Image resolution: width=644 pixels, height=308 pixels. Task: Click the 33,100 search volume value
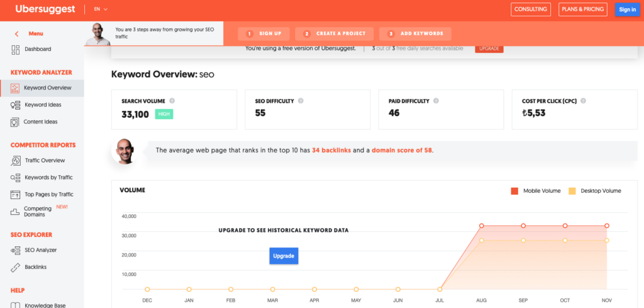(135, 114)
